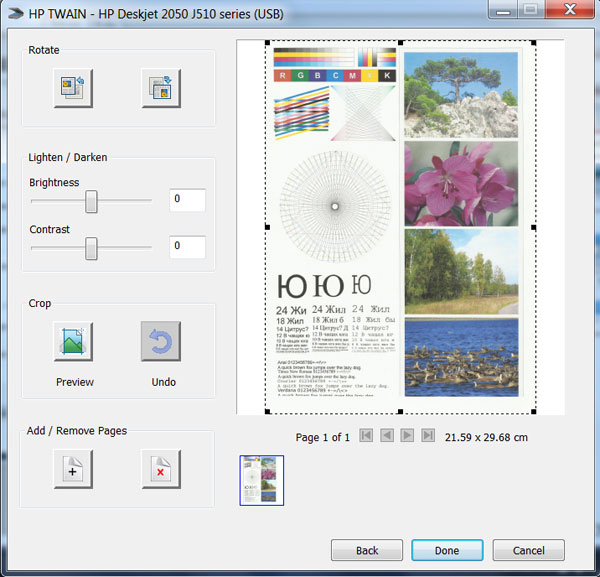Click the bottom-center crop handle
This screenshot has height=577, width=600.
[x=400, y=412]
